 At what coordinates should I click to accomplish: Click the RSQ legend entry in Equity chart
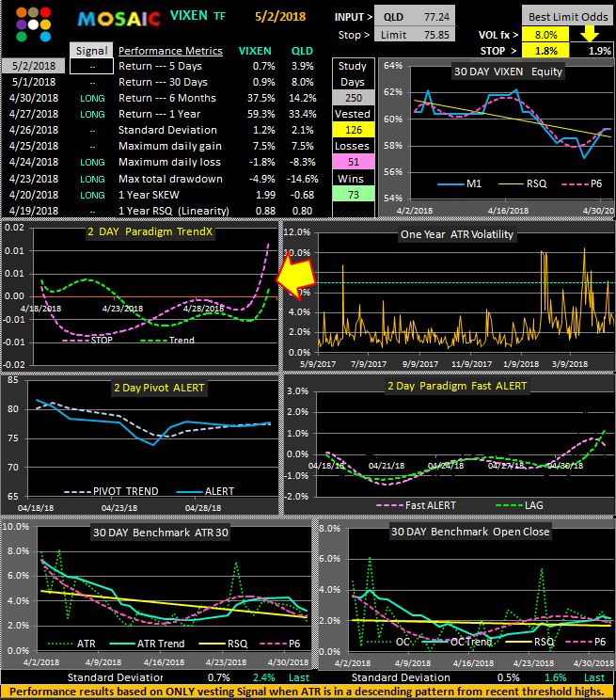(522, 183)
